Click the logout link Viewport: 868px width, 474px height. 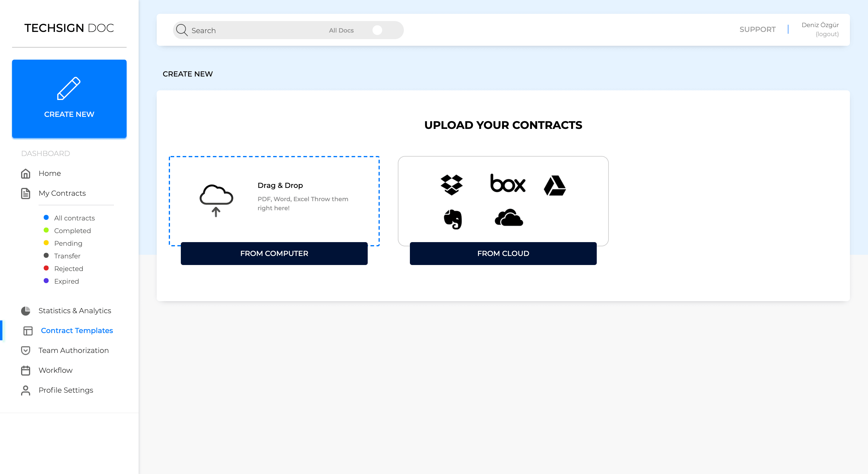pos(827,34)
